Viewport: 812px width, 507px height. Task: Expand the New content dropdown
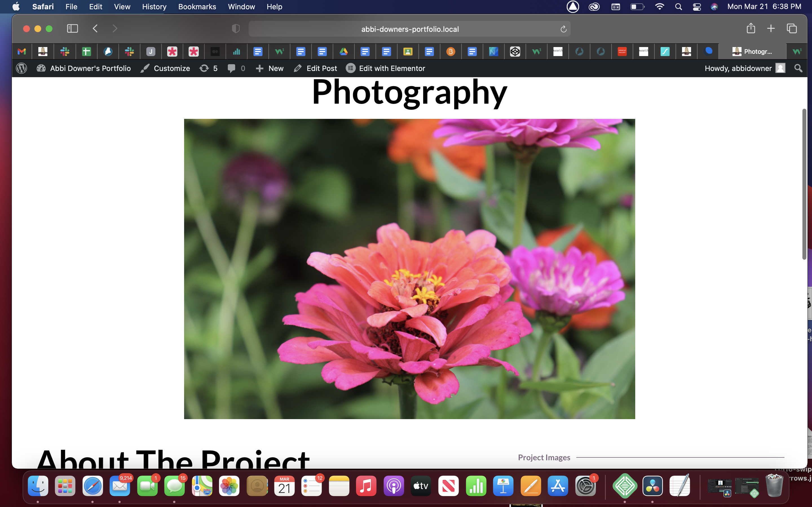(x=270, y=68)
